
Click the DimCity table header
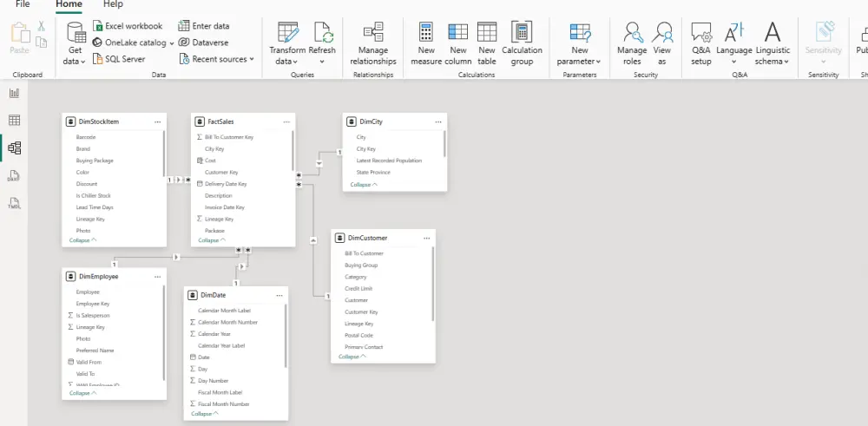(395, 121)
